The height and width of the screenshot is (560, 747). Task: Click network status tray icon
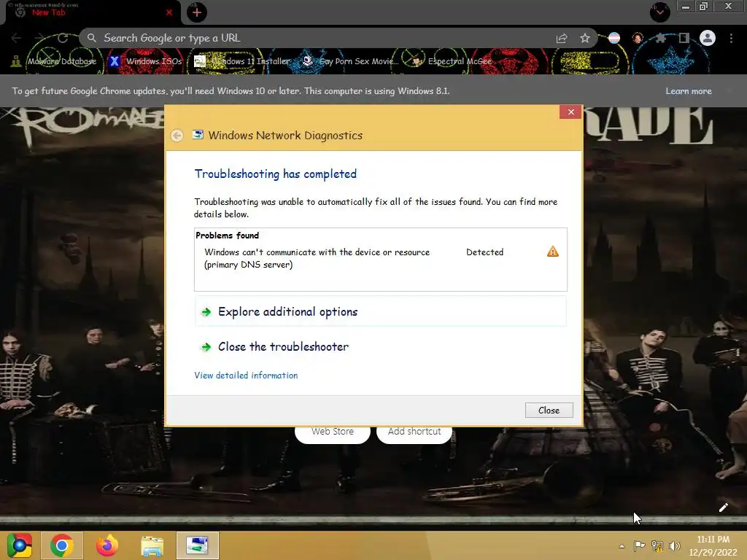tap(657, 545)
